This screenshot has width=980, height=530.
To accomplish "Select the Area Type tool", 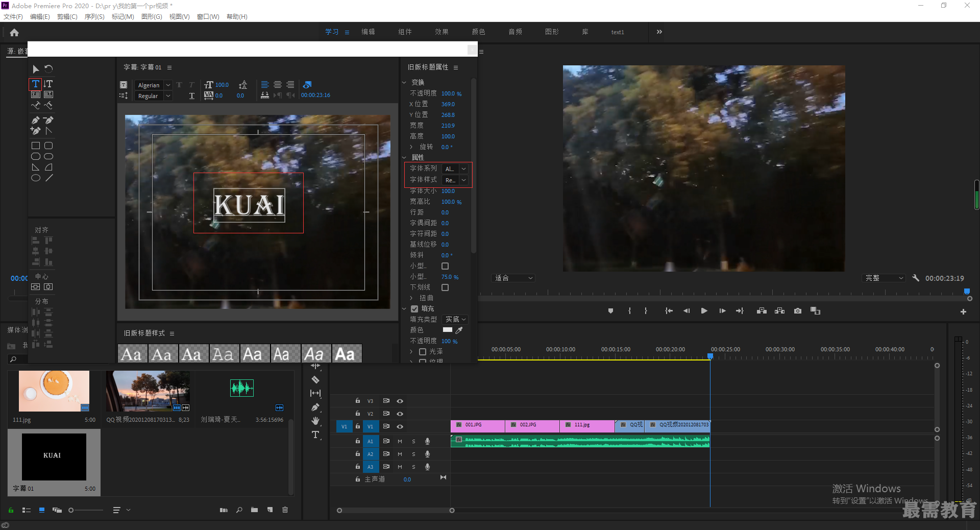I will click(x=36, y=94).
